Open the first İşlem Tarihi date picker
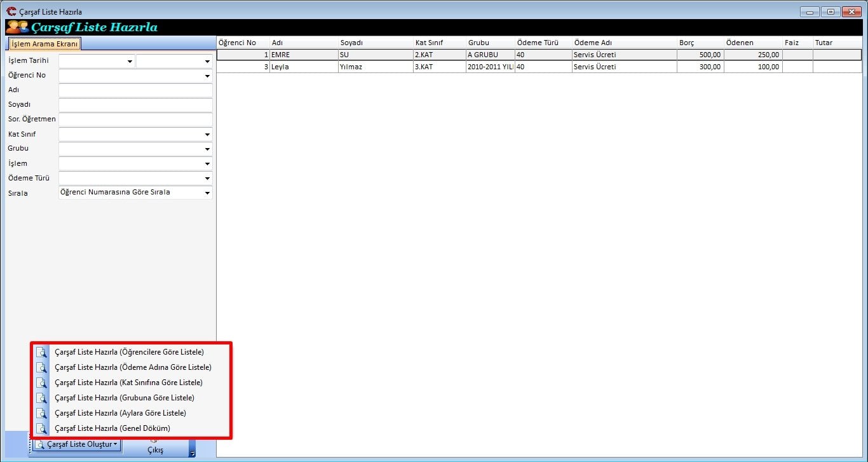 (x=130, y=62)
